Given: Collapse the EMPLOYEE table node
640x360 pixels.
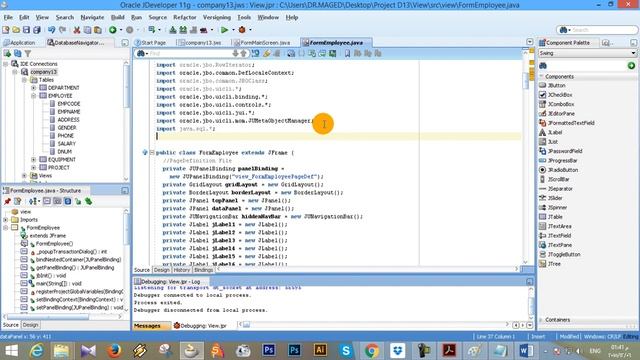Looking at the screenshot, I should [x=34, y=96].
